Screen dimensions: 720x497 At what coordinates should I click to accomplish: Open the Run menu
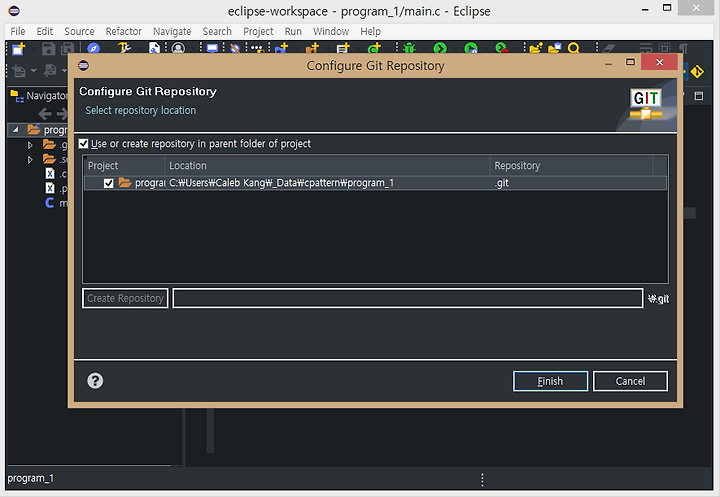click(293, 31)
